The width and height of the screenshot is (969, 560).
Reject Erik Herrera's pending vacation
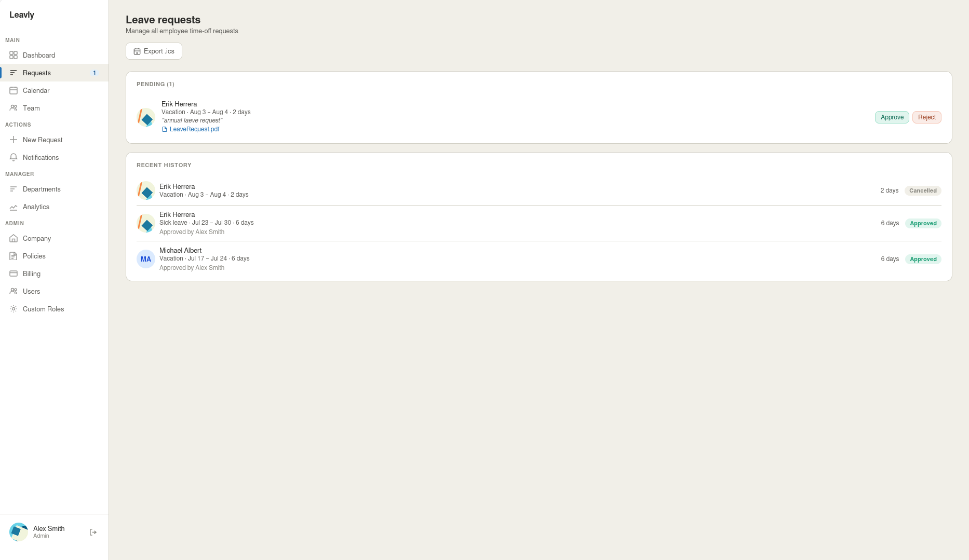pos(926,117)
